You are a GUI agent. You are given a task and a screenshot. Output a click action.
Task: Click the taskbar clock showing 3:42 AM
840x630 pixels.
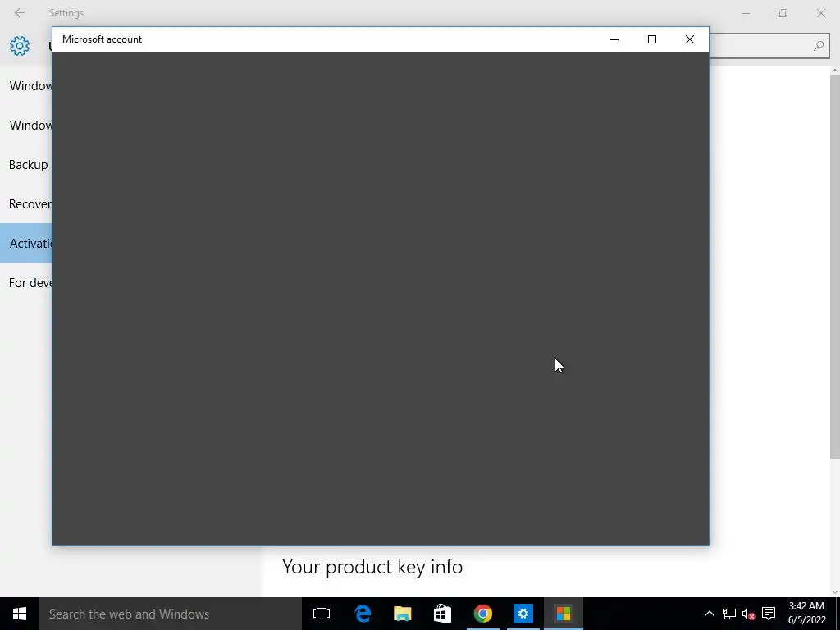(806, 614)
